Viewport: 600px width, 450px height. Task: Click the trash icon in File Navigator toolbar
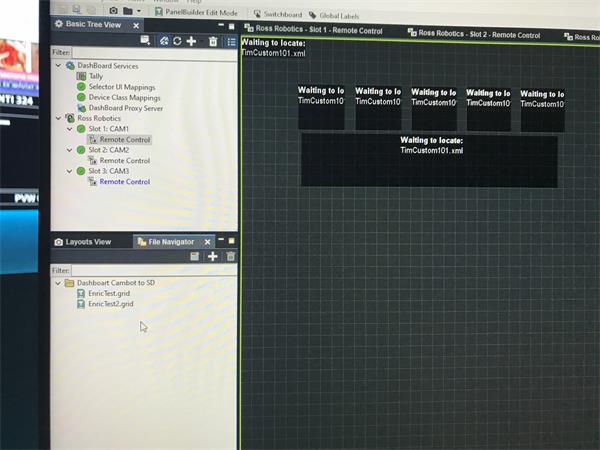(x=230, y=256)
